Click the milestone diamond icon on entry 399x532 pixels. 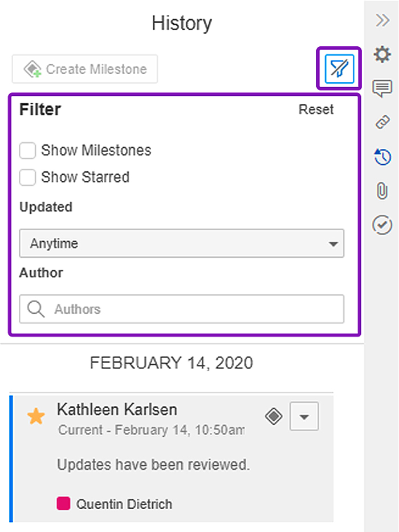(274, 417)
